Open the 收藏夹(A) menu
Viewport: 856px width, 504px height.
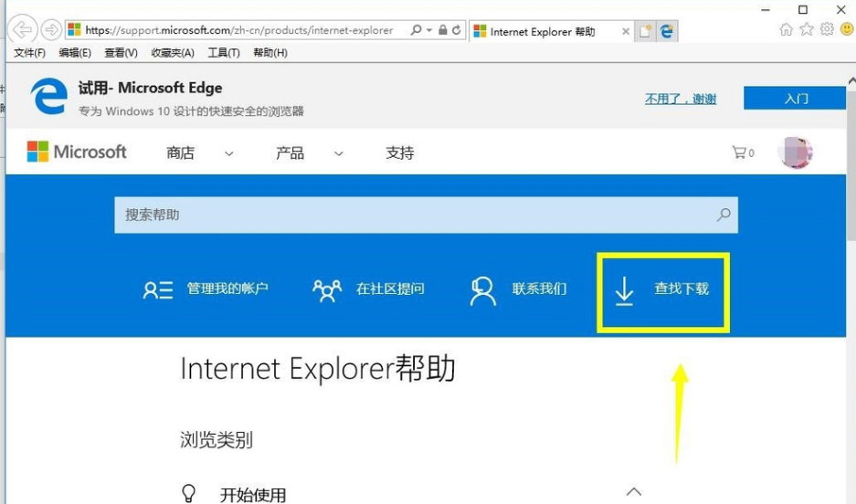pyautogui.click(x=173, y=53)
